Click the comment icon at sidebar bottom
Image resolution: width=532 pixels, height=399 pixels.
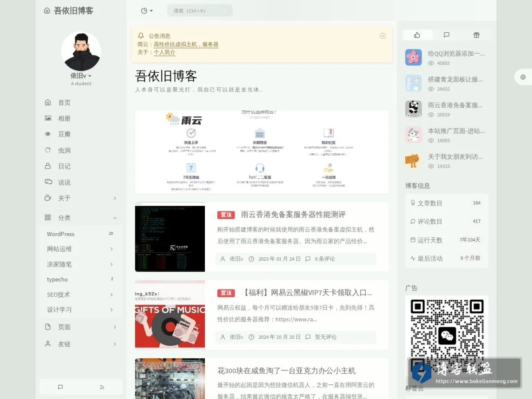(60, 387)
